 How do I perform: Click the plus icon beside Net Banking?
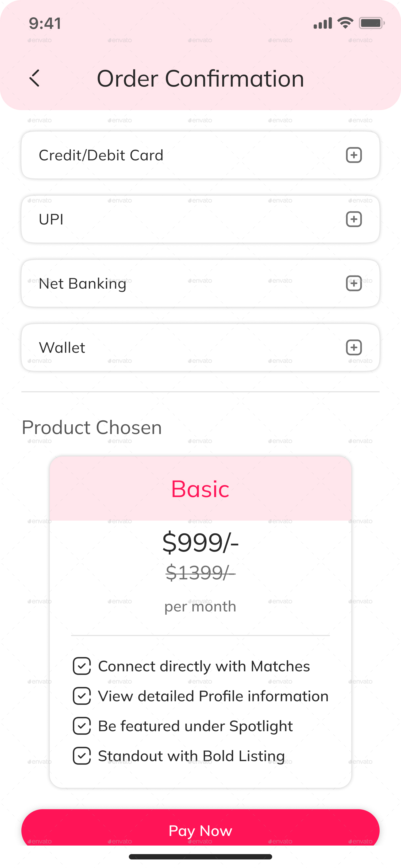pyautogui.click(x=353, y=283)
